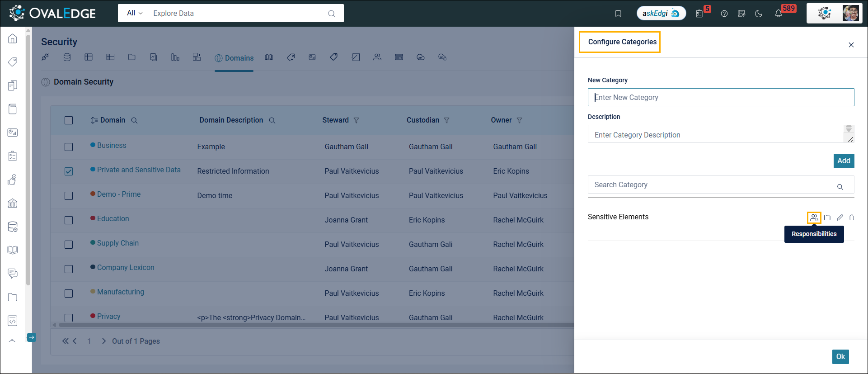Check the Business domain checkbox
The width and height of the screenshot is (868, 374).
[x=69, y=147]
